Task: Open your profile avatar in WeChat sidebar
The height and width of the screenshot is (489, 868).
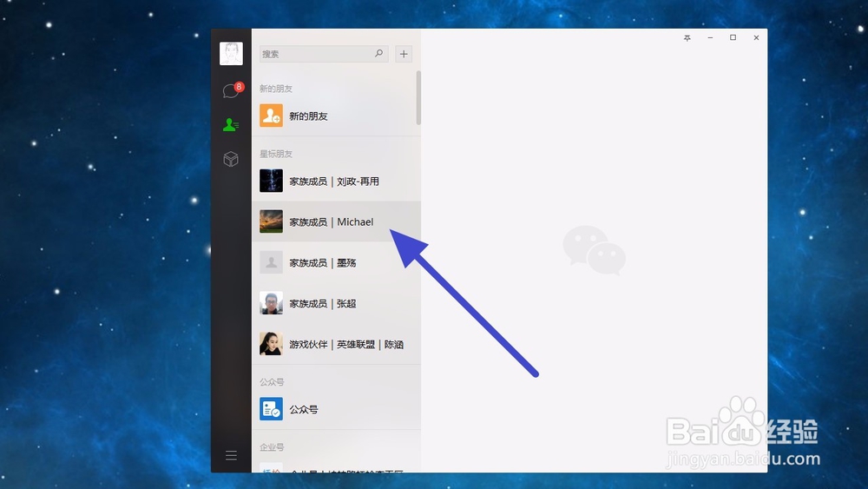Action: 231,54
